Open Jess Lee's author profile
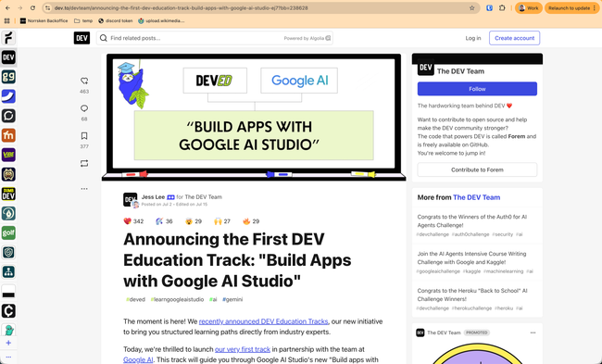Screen dimensions: 602x364 pyautogui.click(x=153, y=197)
